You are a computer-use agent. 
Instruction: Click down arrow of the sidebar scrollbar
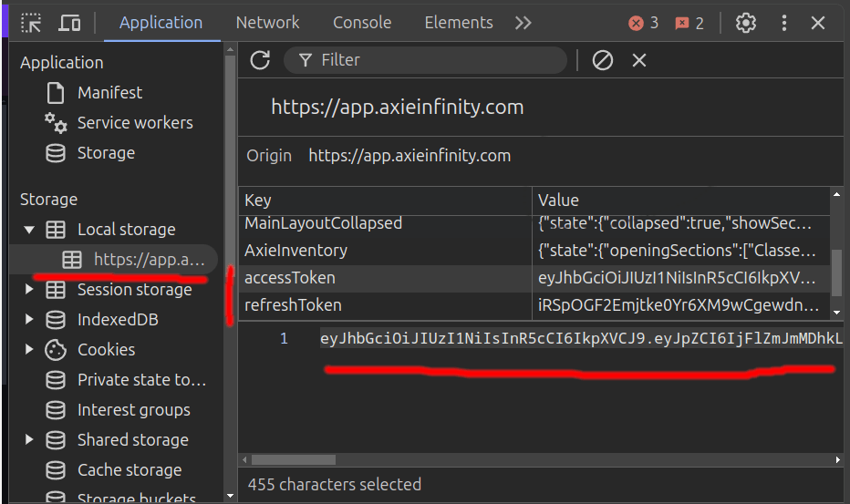click(x=230, y=496)
